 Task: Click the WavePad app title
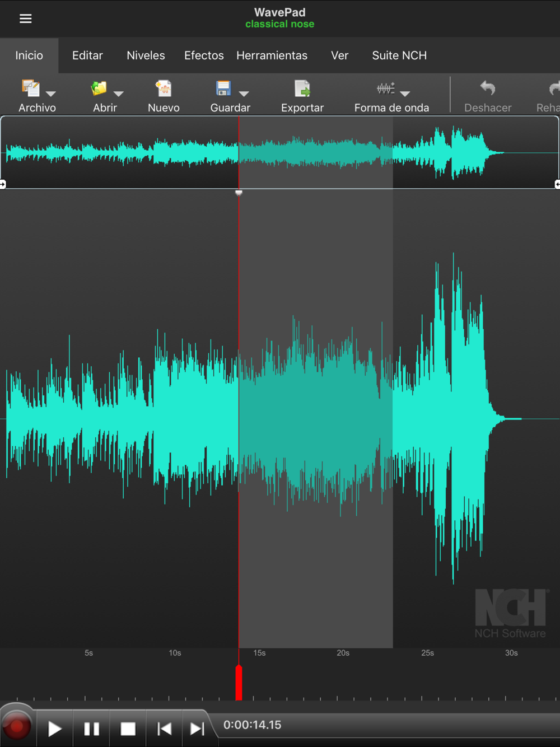[x=279, y=12]
